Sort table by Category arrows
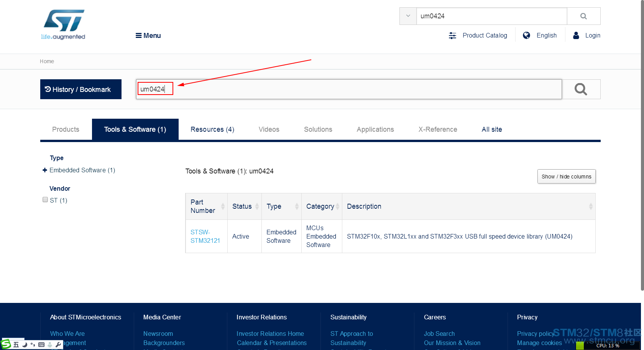644x350 pixels. tap(337, 206)
